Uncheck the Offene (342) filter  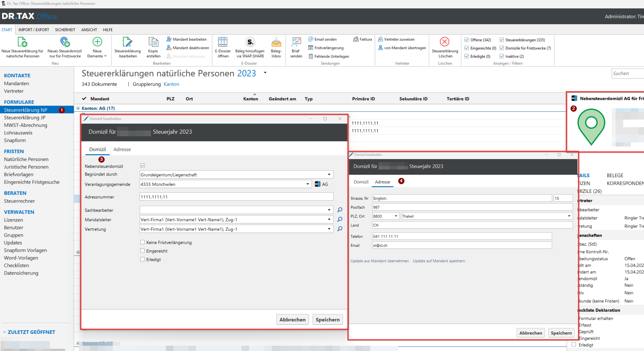tap(466, 40)
